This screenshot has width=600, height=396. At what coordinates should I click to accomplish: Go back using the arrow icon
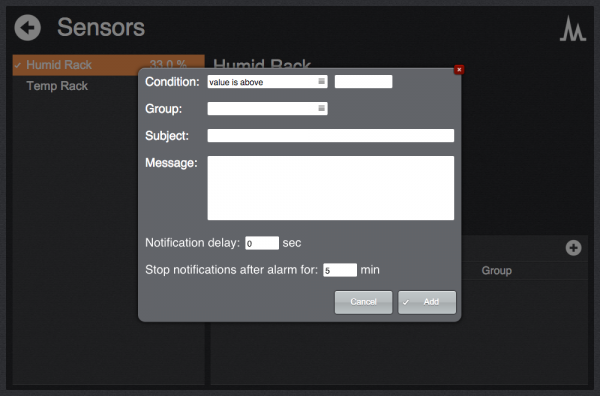coord(28,28)
